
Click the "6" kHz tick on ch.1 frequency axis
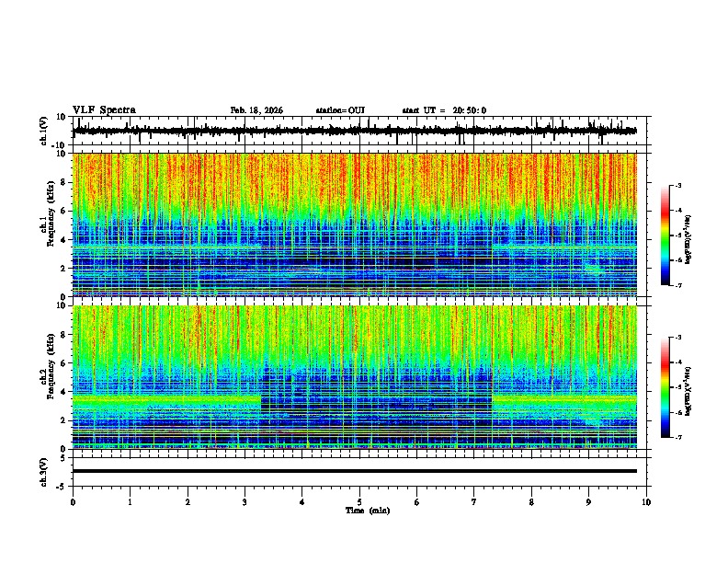64,211
